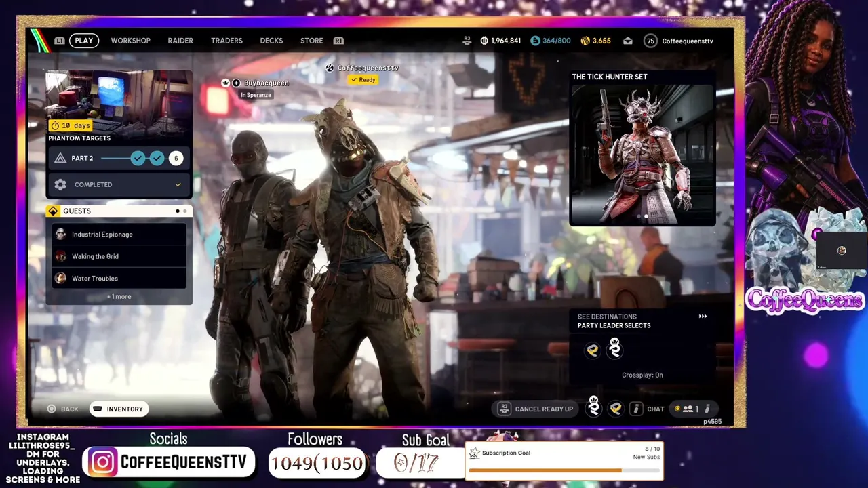This screenshot has width=868, height=488.
Task: Toggle the yellow Ready status badge
Action: pyautogui.click(x=363, y=80)
